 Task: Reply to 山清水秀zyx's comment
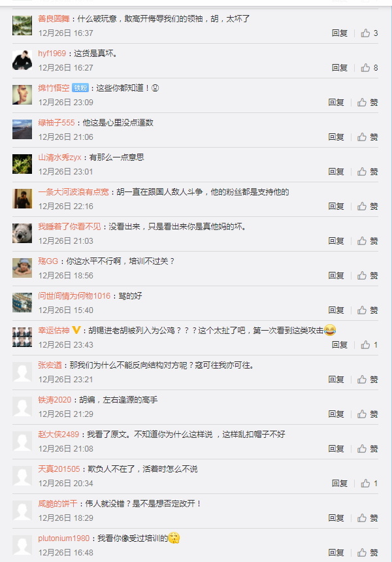336,172
